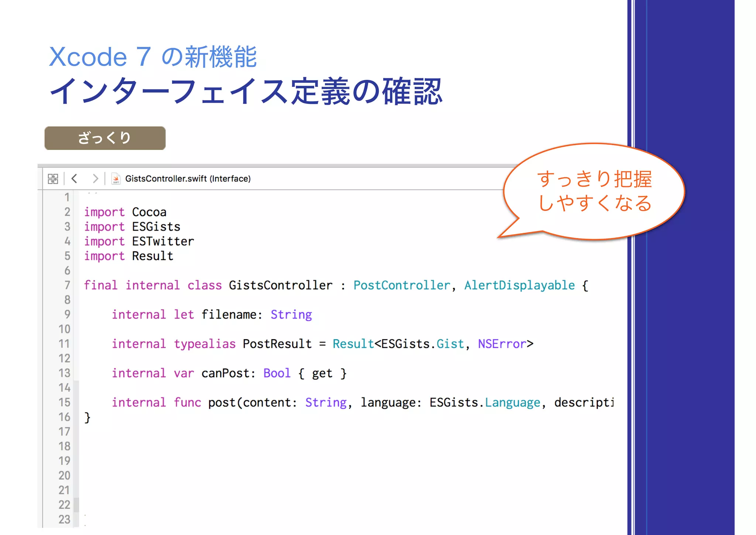Click the GistsController class name
The image size is (756, 535).
pos(281,285)
